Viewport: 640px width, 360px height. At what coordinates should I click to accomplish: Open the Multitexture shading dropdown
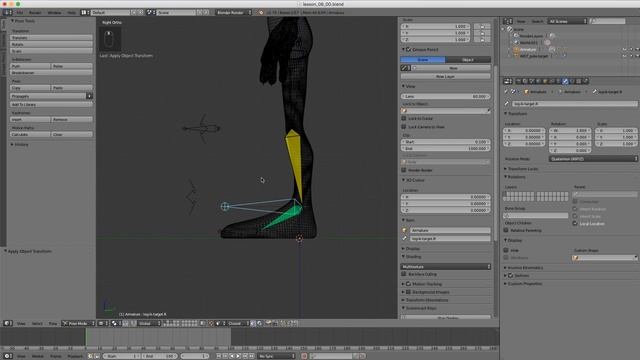[446, 267]
